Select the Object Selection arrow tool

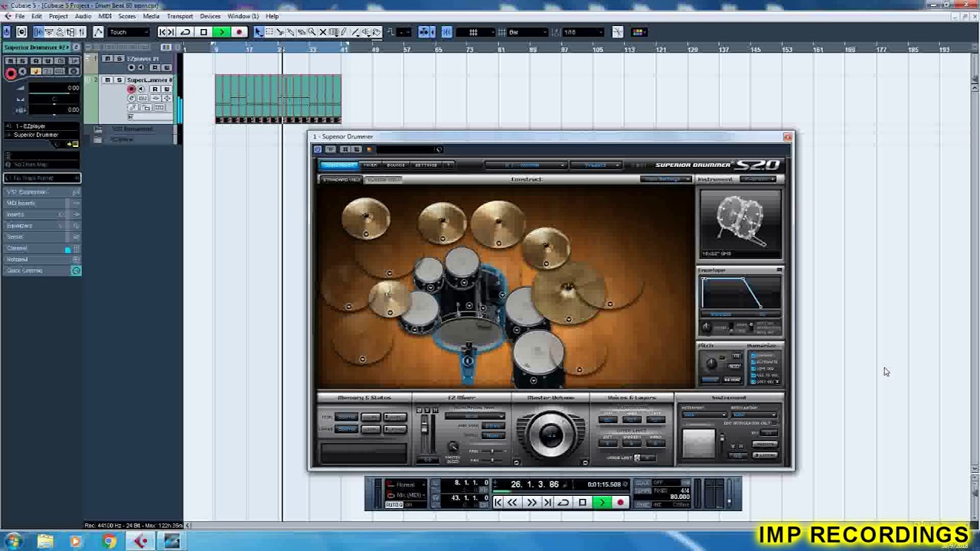258,32
